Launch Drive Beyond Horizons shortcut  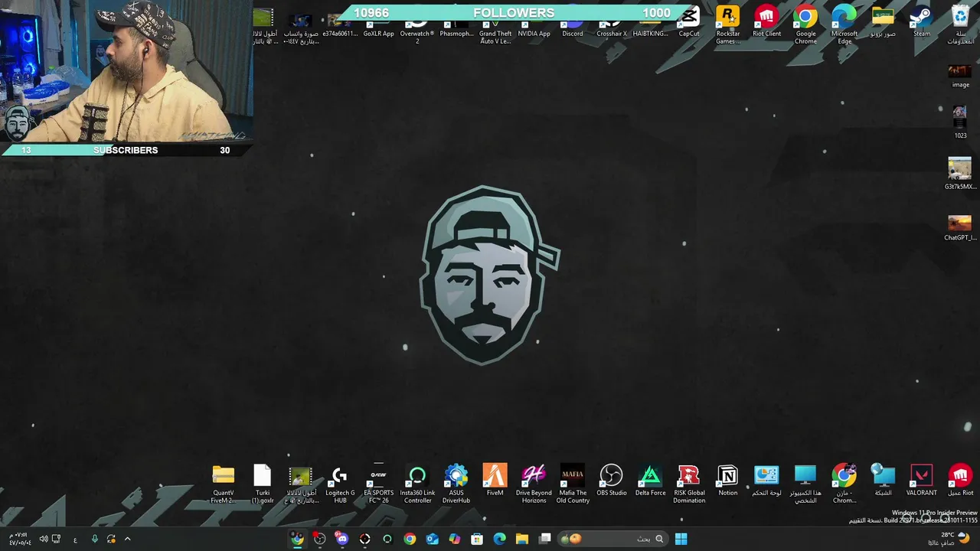click(534, 484)
